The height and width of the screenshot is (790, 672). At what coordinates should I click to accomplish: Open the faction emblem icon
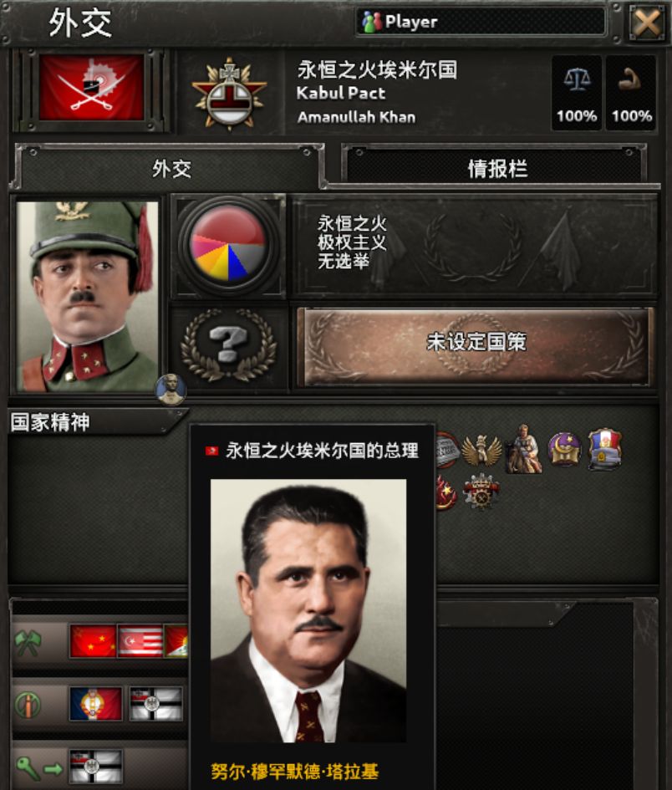(x=229, y=94)
